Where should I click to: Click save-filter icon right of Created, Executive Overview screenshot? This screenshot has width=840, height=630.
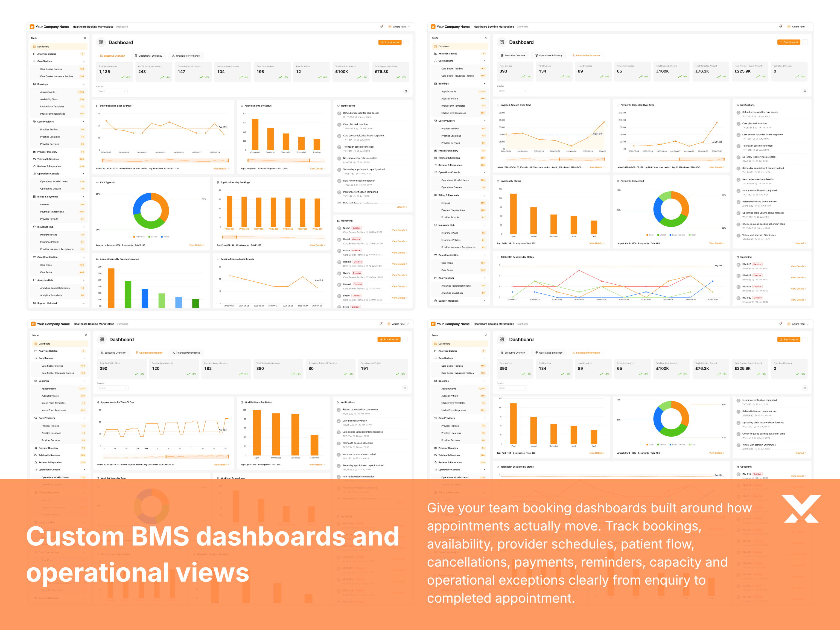tap(406, 91)
